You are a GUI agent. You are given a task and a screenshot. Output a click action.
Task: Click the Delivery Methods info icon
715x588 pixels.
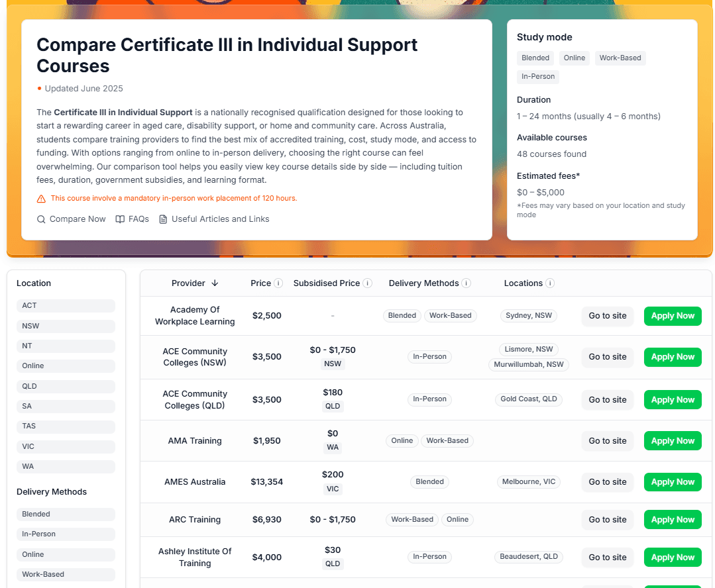(467, 283)
